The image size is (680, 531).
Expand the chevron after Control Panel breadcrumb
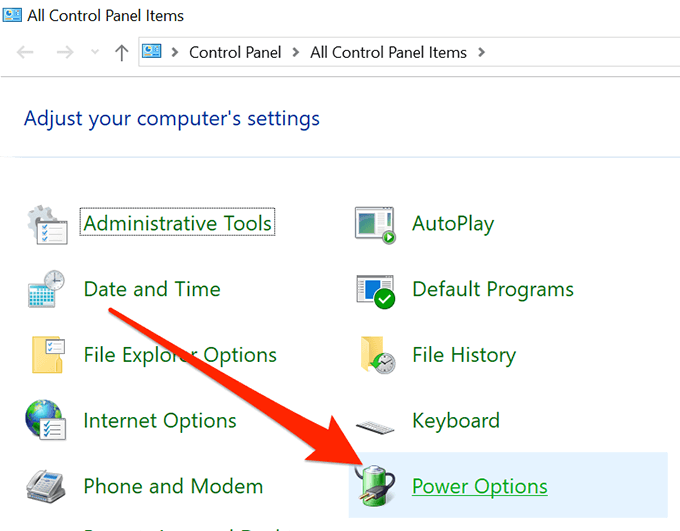tap(296, 53)
